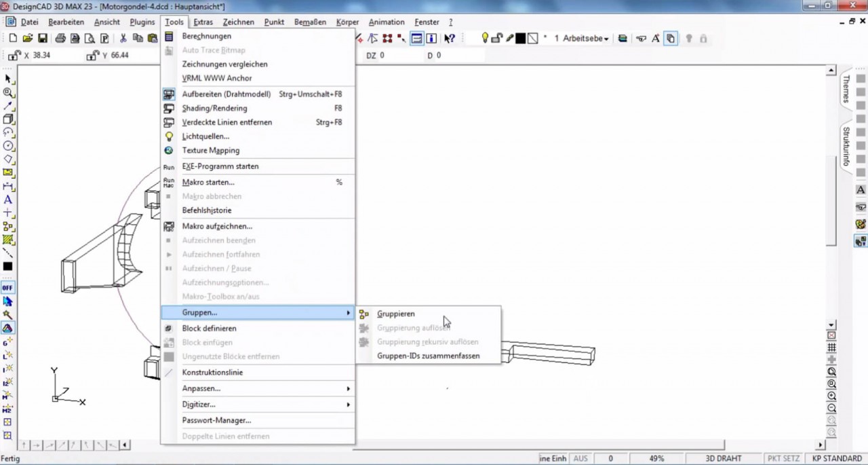The image size is (868, 465).
Task: Toggle the lock icon next to the lightbulb
Action: point(496,39)
